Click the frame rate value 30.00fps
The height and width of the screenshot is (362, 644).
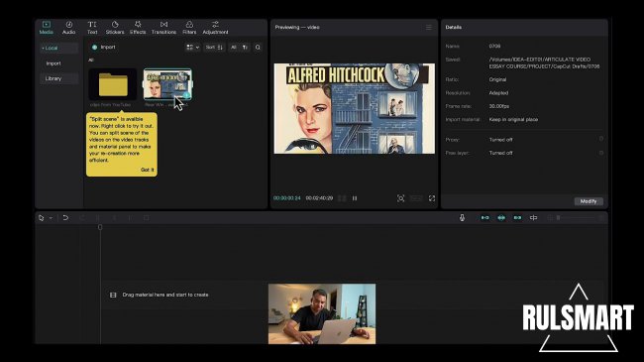[x=499, y=106]
